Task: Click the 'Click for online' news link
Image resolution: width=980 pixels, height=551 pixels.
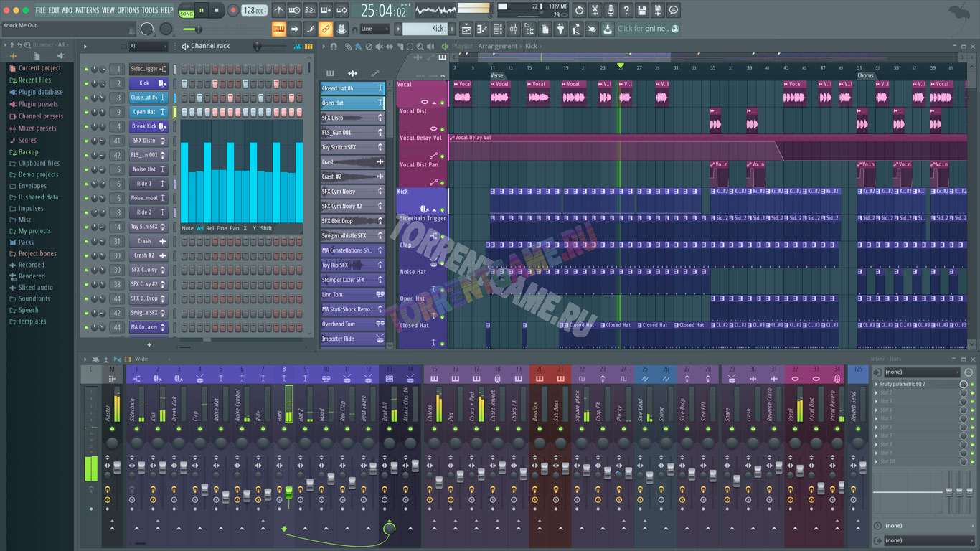Action: click(643, 29)
